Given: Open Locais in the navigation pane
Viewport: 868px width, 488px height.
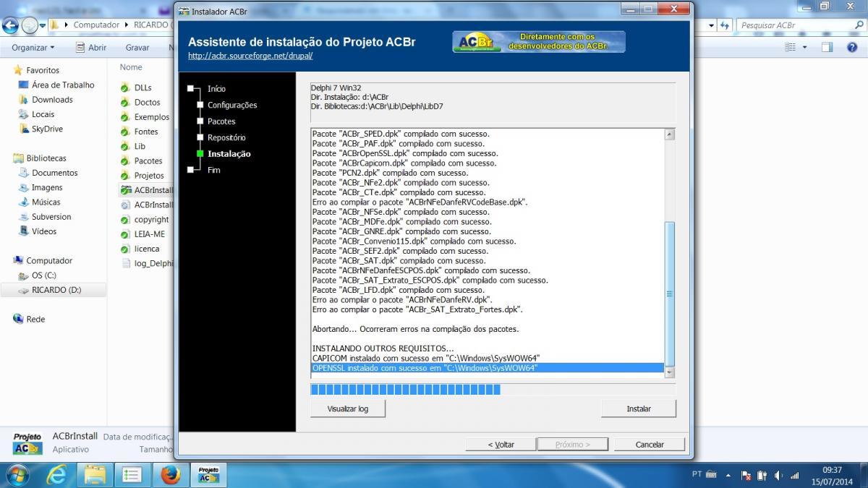Looking at the screenshot, I should (x=43, y=114).
